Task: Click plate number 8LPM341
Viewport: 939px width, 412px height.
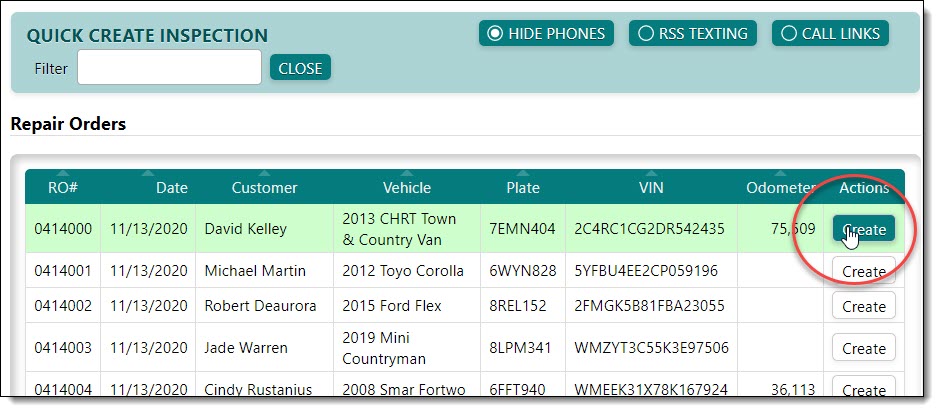Action: pyautogui.click(x=520, y=348)
